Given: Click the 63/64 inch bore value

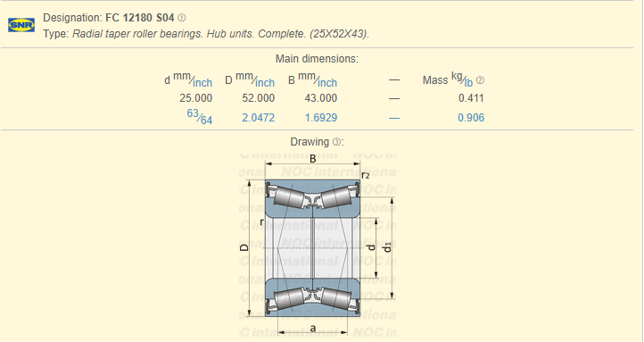Looking at the screenshot, I should 200,117.
